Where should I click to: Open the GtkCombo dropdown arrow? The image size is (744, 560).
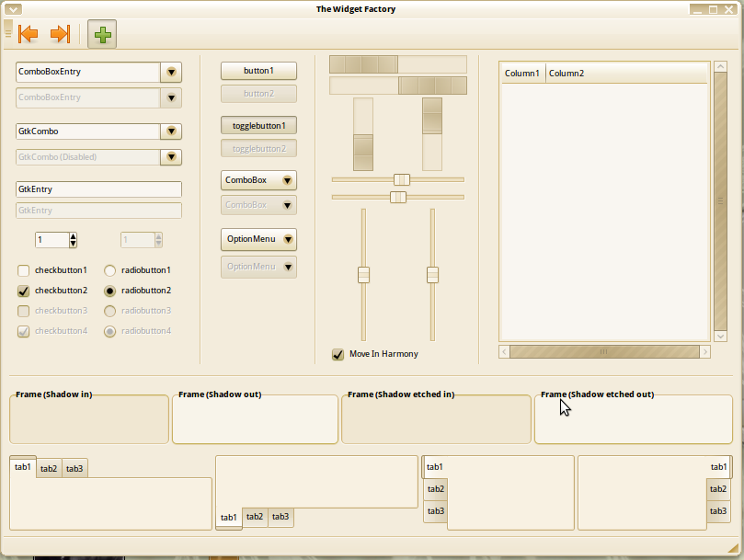tap(171, 131)
